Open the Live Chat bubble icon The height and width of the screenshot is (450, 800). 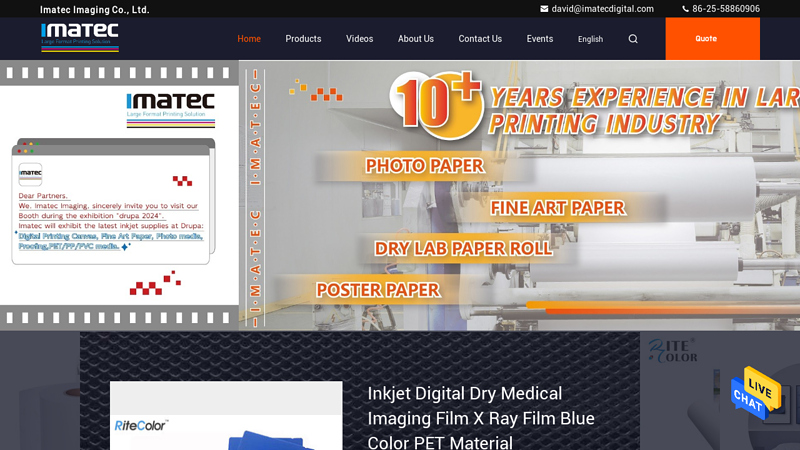pos(756,393)
